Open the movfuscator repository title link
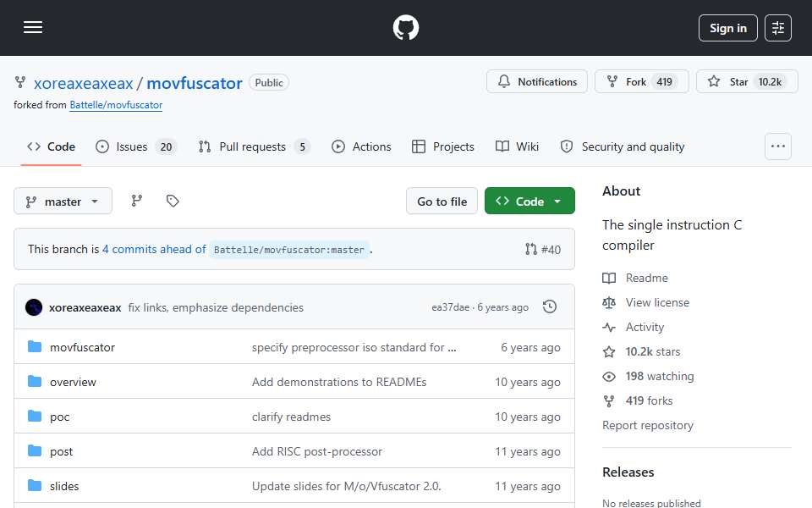The width and height of the screenshot is (812, 508). (195, 83)
